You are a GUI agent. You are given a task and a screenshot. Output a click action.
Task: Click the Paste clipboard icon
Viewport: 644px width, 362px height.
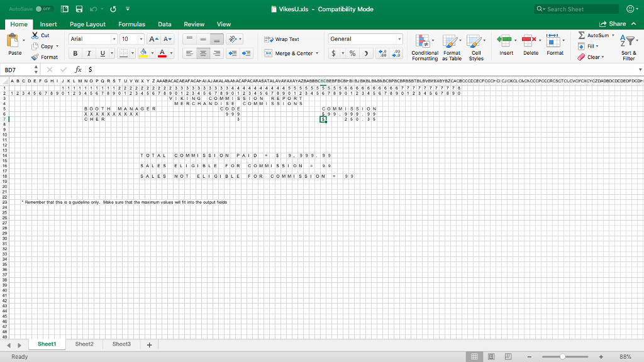(13, 41)
